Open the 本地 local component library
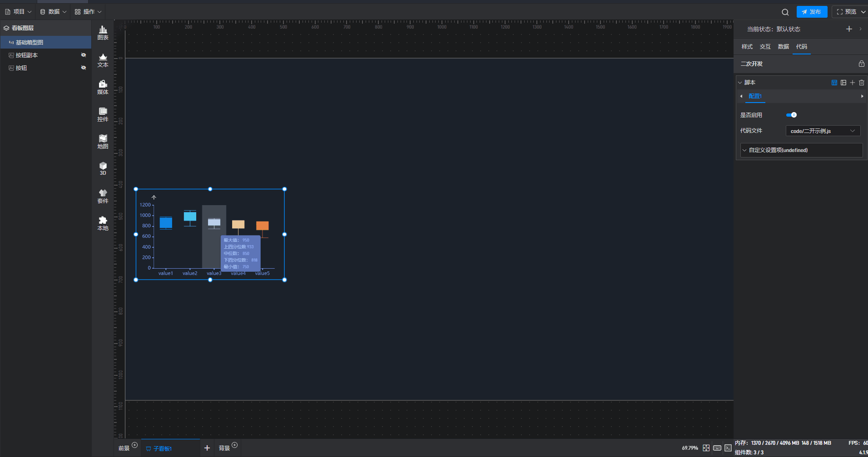The width and height of the screenshot is (868, 457). tap(103, 223)
